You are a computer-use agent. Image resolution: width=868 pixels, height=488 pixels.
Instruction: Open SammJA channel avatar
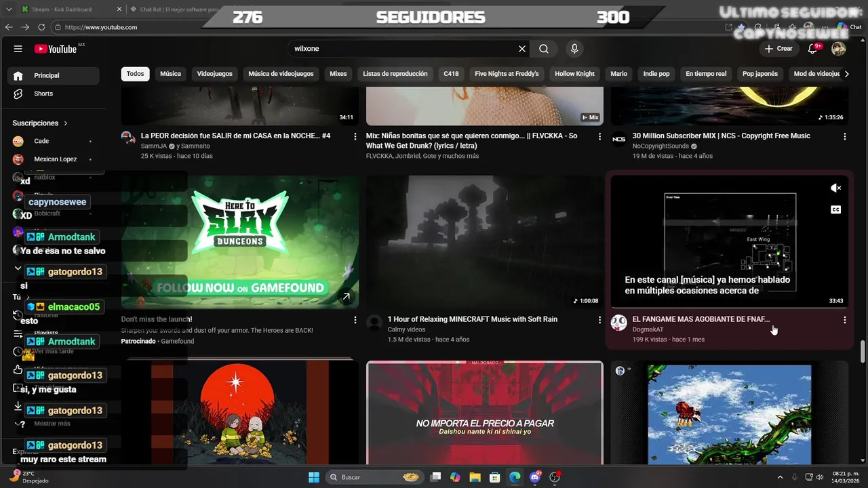[x=128, y=138]
